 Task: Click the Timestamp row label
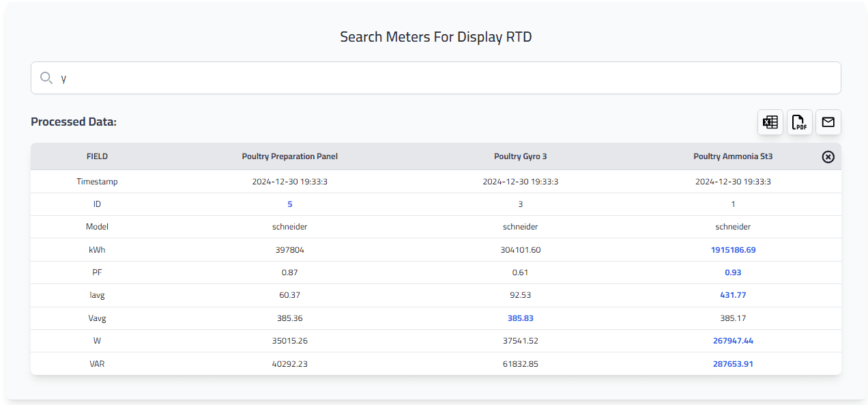97,182
